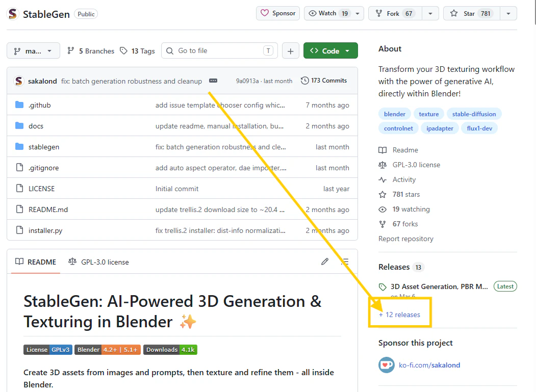Select the controlnet topic tag
Viewport: 536px width, 392px height.
click(398, 128)
